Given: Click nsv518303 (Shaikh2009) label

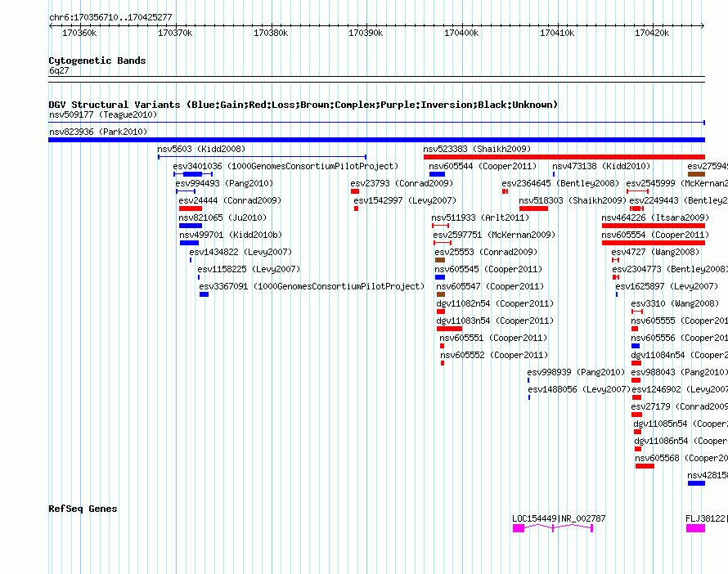Looking at the screenshot, I should [x=573, y=200].
